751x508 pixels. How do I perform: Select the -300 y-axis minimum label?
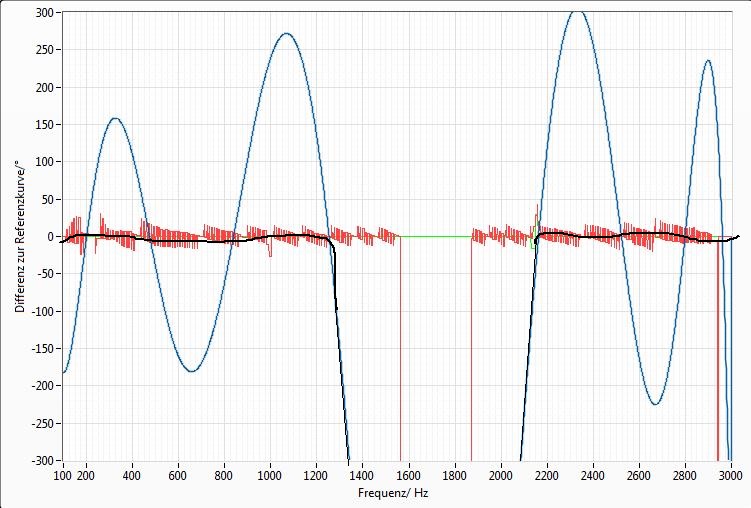pos(43,461)
